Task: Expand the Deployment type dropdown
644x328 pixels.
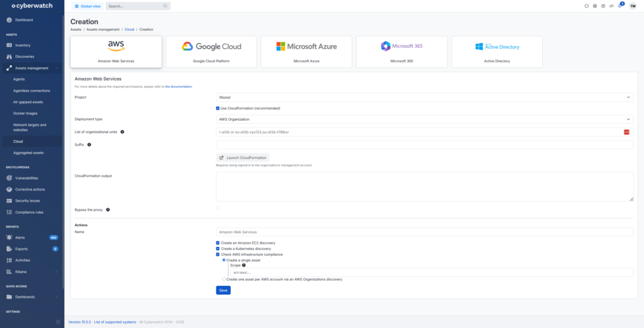Action: pyautogui.click(x=424, y=119)
